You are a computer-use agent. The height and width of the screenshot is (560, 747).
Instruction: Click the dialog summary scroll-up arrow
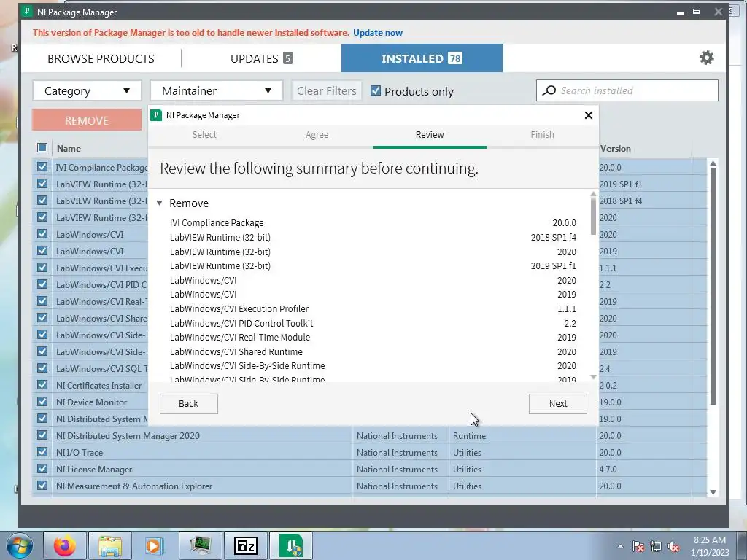(x=593, y=194)
